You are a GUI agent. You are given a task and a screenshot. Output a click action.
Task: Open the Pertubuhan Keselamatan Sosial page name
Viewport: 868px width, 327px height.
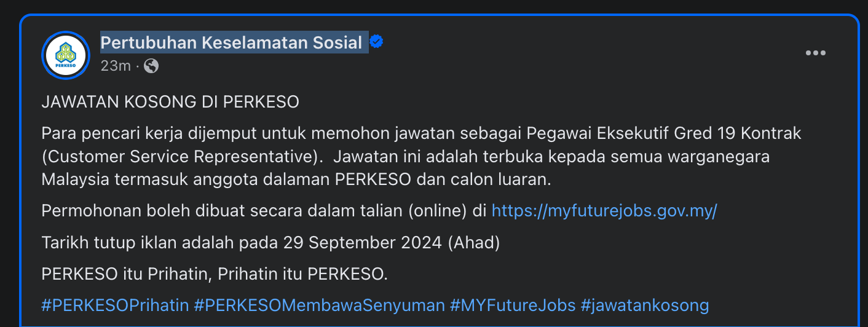[231, 43]
